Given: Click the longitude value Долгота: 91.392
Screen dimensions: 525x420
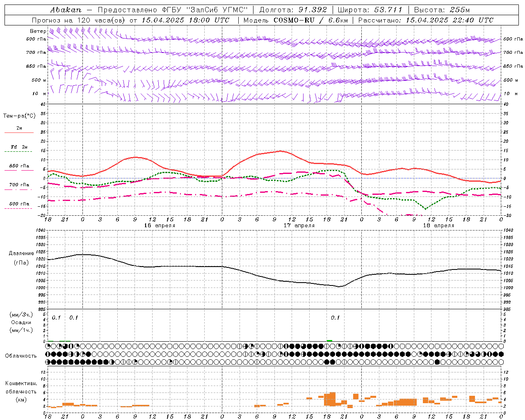Looking at the screenshot, I should pyautogui.click(x=293, y=10).
